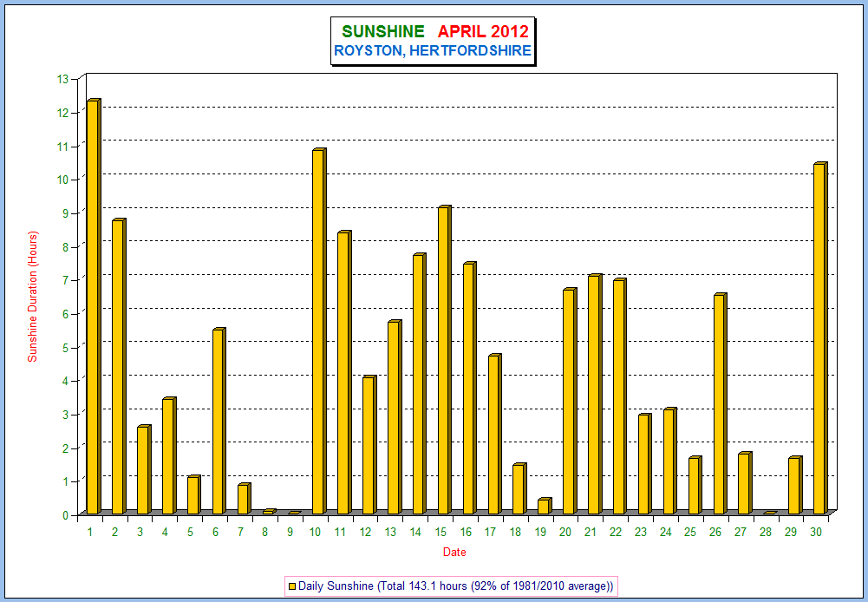Screen dimensions: 868x602
Task: Click the x-axis date label '9'
Action: [x=290, y=533]
